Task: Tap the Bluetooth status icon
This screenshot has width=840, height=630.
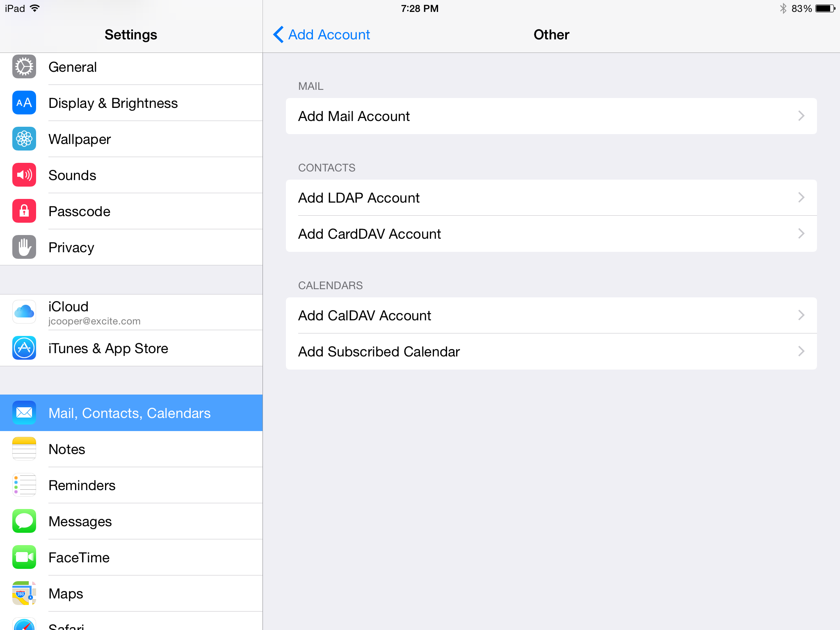Action: click(783, 8)
